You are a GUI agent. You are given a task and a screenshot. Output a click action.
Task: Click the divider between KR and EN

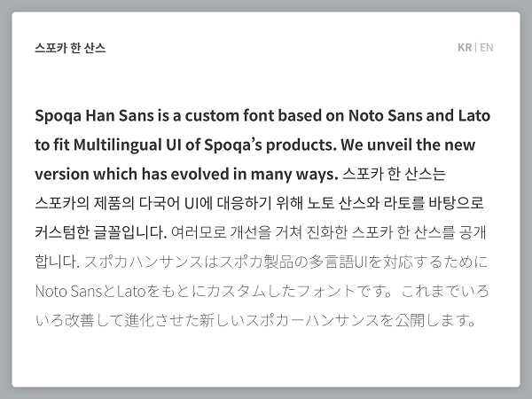click(475, 48)
